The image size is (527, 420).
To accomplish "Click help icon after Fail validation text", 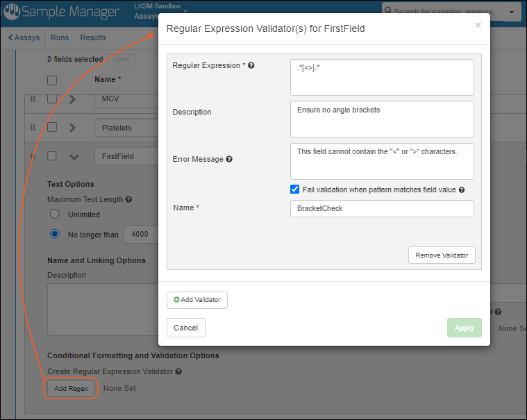I will (462, 190).
